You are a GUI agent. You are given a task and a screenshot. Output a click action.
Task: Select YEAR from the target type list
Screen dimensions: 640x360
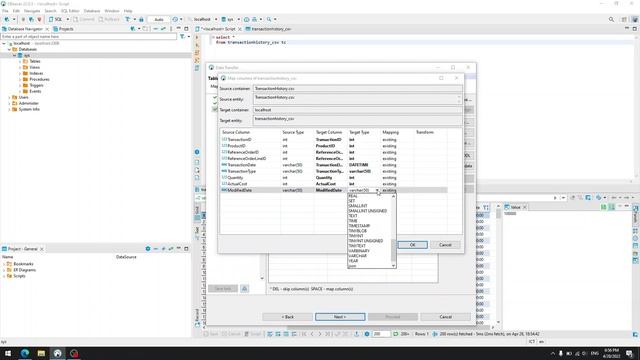click(x=353, y=261)
